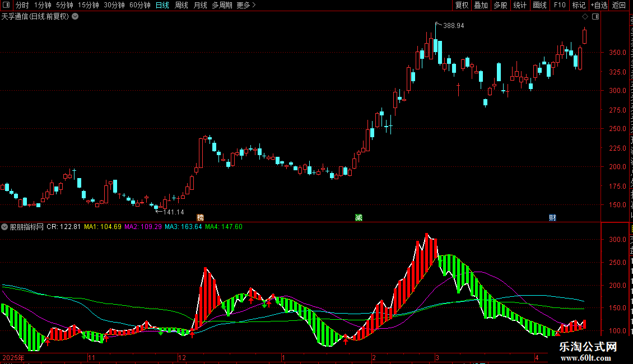Click the 标记 mark button
Screen dimensions: 633x364
tap(579, 5)
